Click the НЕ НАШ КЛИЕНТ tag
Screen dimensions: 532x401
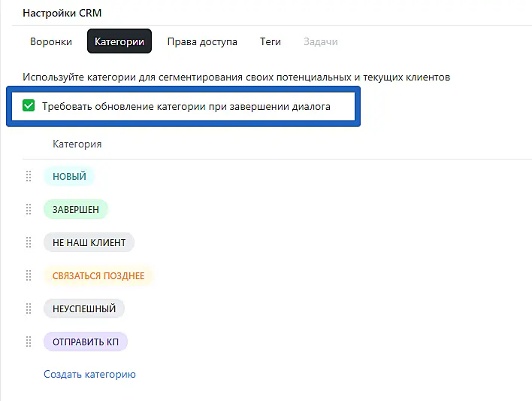(x=89, y=242)
